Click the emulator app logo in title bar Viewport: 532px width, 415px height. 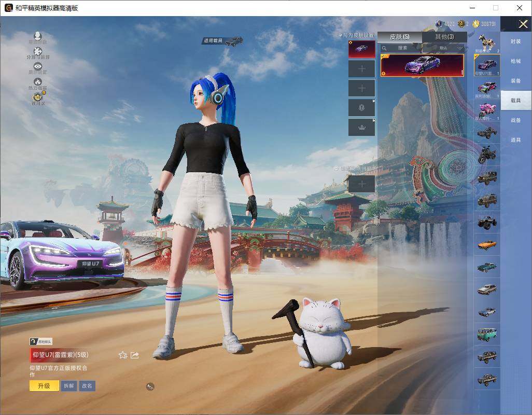point(8,8)
